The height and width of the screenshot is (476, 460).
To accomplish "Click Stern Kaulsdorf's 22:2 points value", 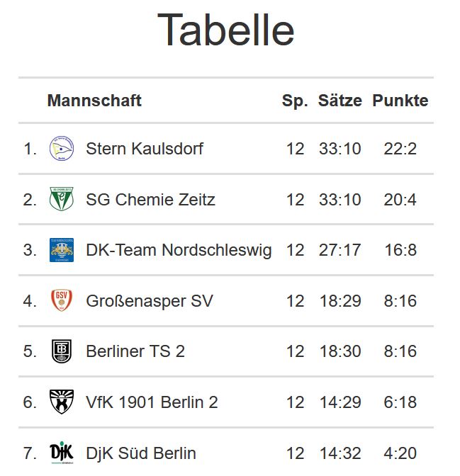I will pyautogui.click(x=400, y=149).
